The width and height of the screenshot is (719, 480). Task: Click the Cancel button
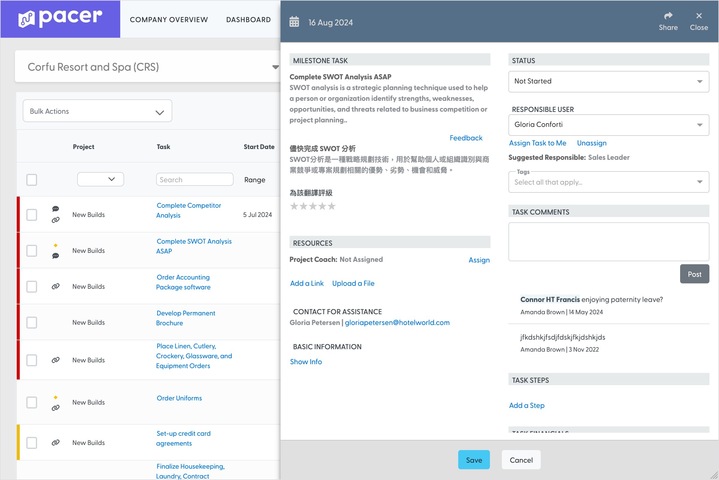point(521,460)
